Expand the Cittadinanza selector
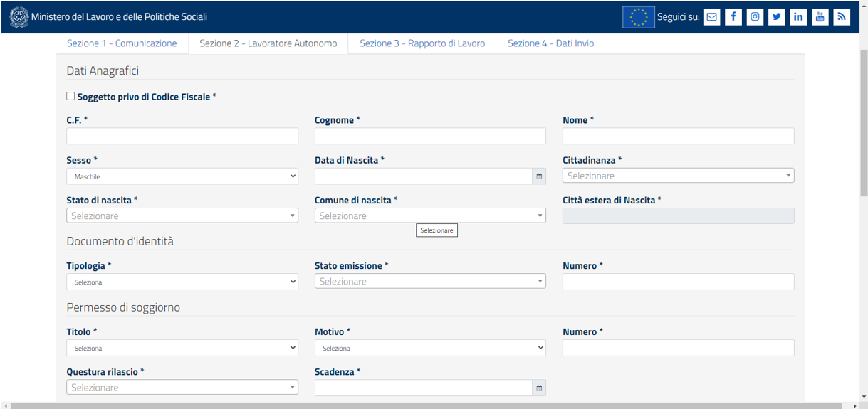Image resolution: width=868 pixels, height=409 pixels. click(678, 176)
